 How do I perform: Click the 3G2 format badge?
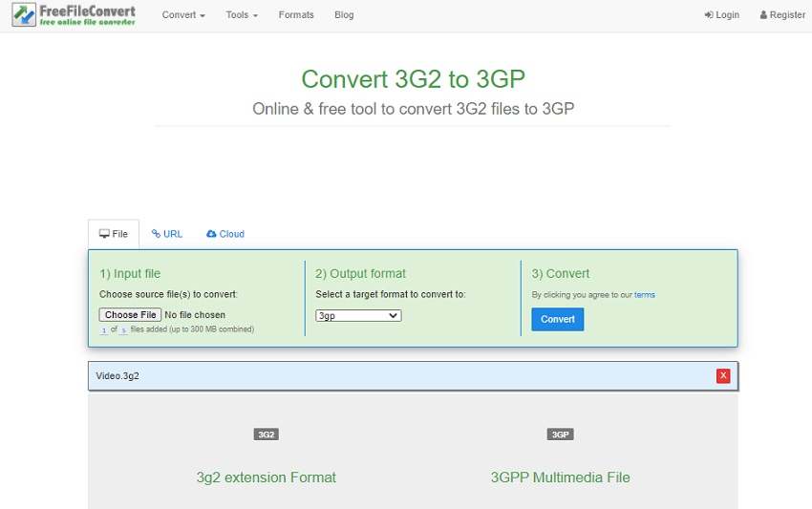[x=267, y=435]
